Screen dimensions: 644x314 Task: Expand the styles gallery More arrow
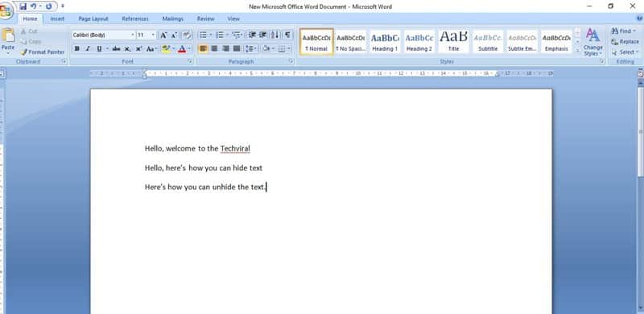(x=577, y=50)
